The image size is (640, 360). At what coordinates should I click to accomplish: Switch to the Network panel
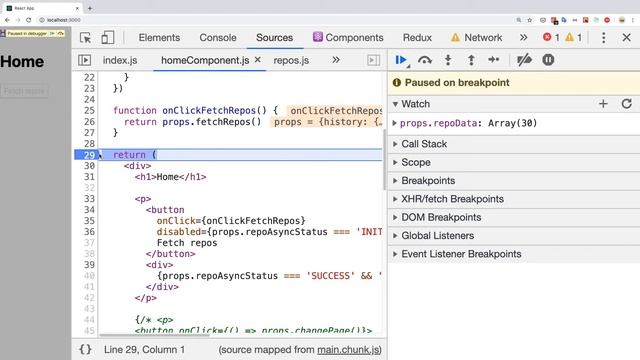[477, 38]
